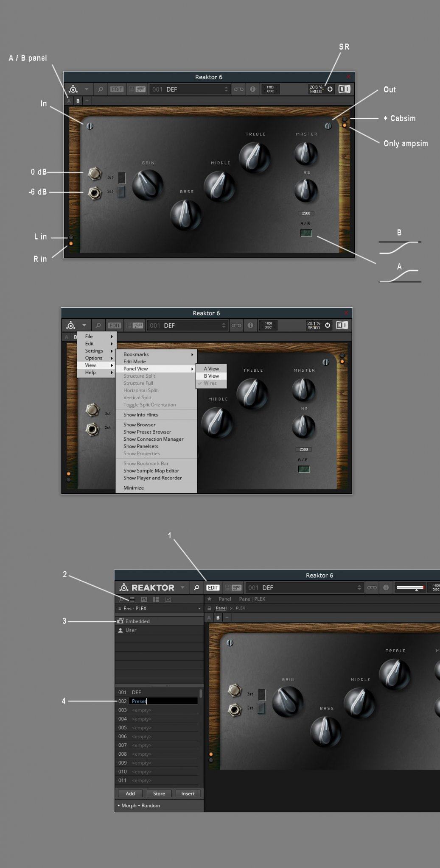The image size is (440, 868).
Task: Click the Reaktor logo in the top window
Action: click(73, 89)
